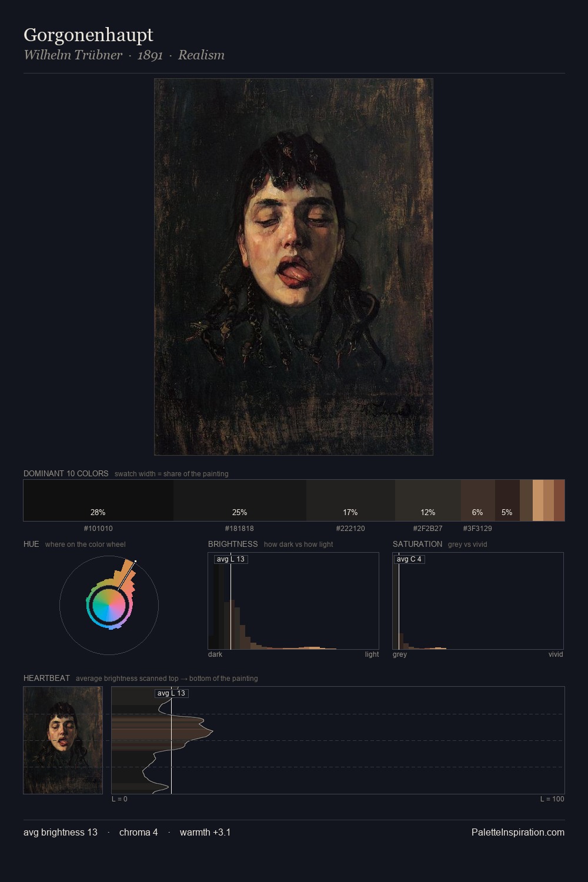
Task: Click 'how dark vs how light' caption
Action: pos(298,544)
